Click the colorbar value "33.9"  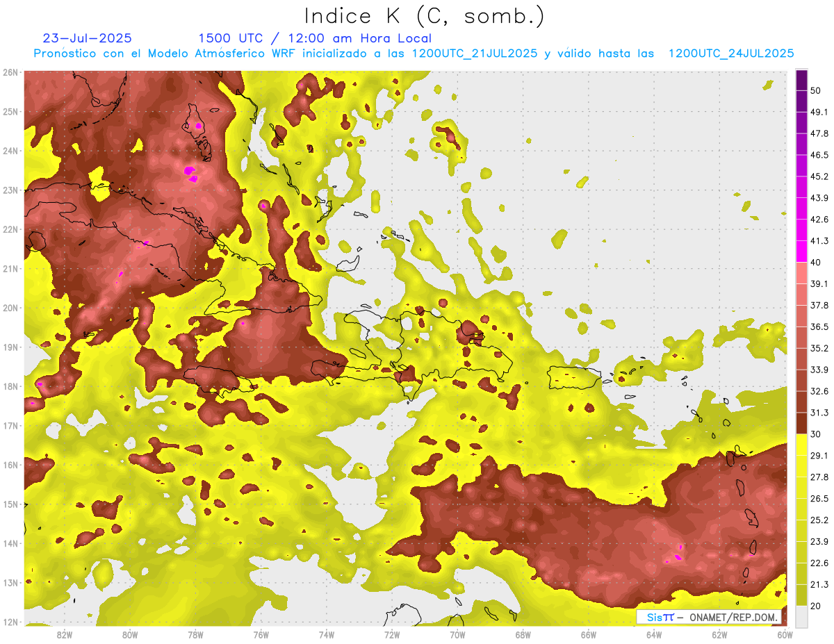pos(819,370)
